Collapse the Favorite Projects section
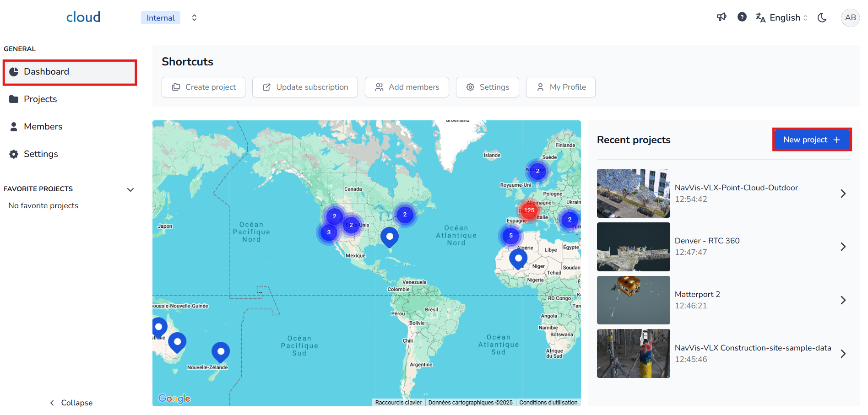The height and width of the screenshot is (415, 868). (x=130, y=189)
